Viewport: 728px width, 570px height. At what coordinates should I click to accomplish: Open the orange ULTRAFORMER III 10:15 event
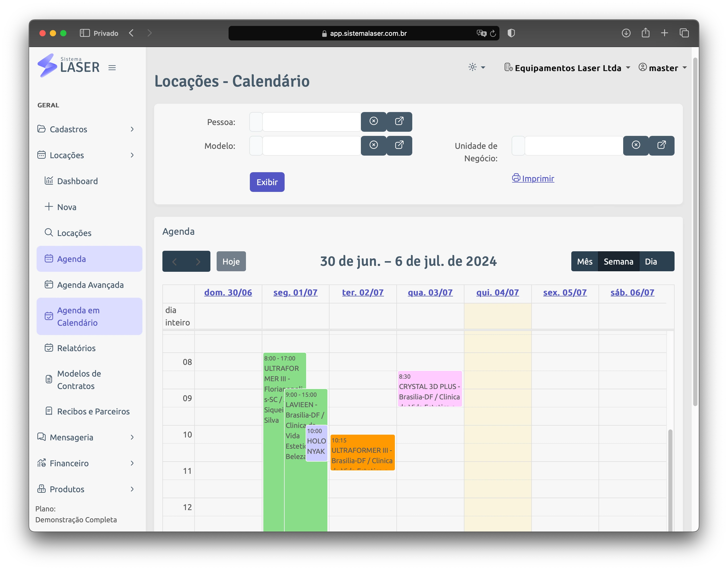pyautogui.click(x=362, y=453)
